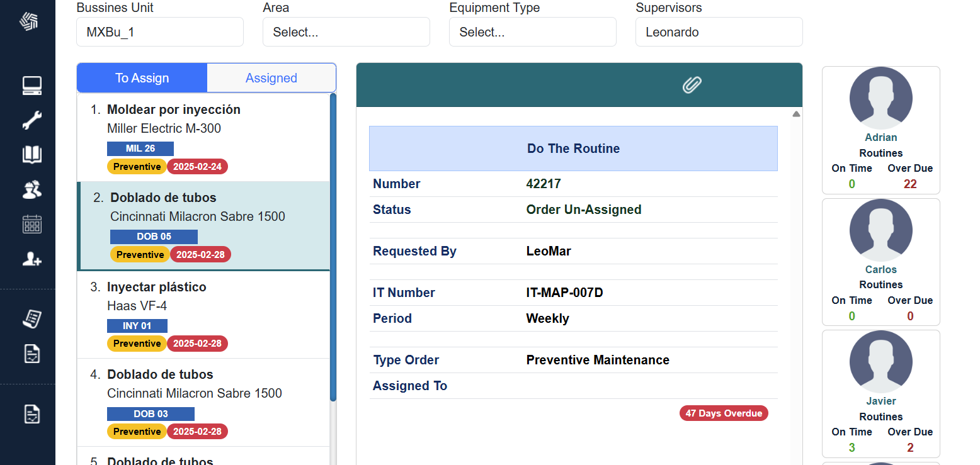The image size is (980, 465).
Task: Click the MIL 26 equipment tag
Action: click(x=140, y=148)
